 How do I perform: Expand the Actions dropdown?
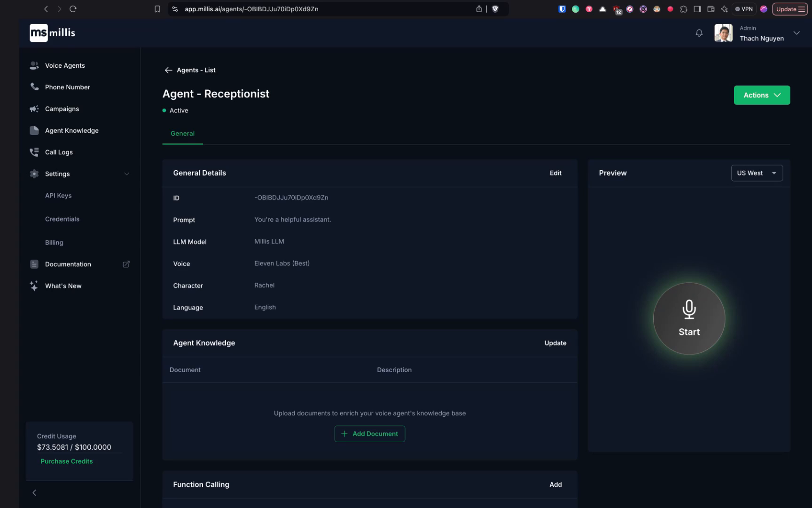(x=761, y=95)
